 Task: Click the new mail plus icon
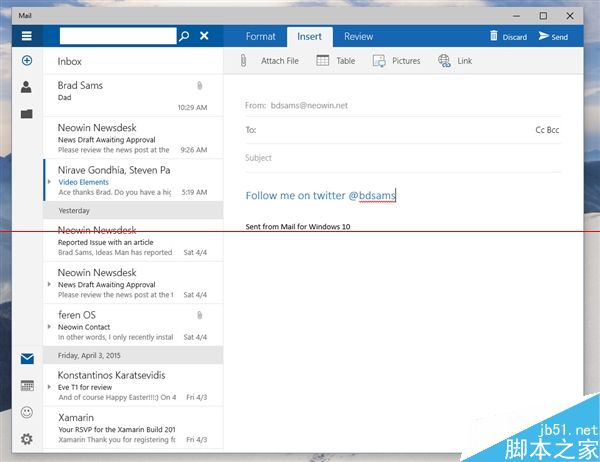(x=26, y=61)
